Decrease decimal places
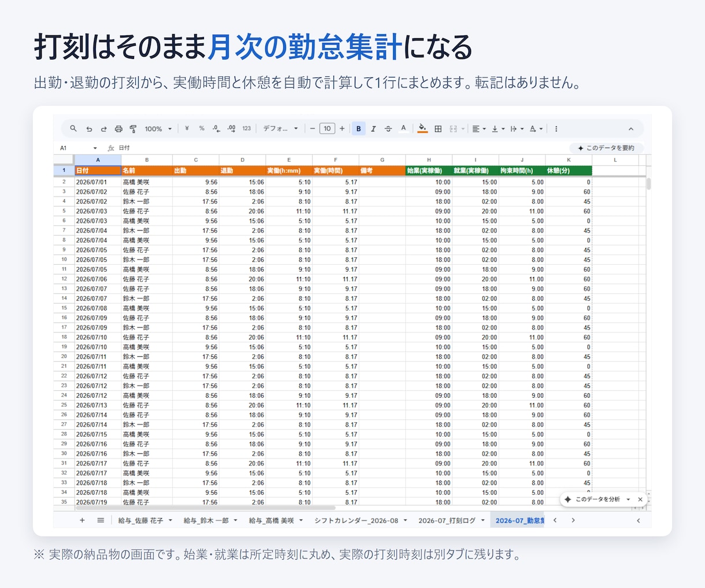Screen dimensions: 705x588 click(216, 128)
